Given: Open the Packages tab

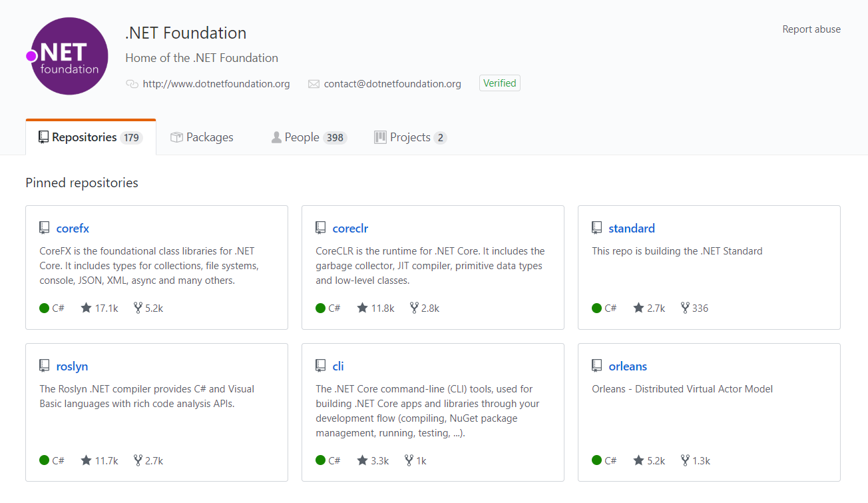Looking at the screenshot, I should (x=202, y=137).
